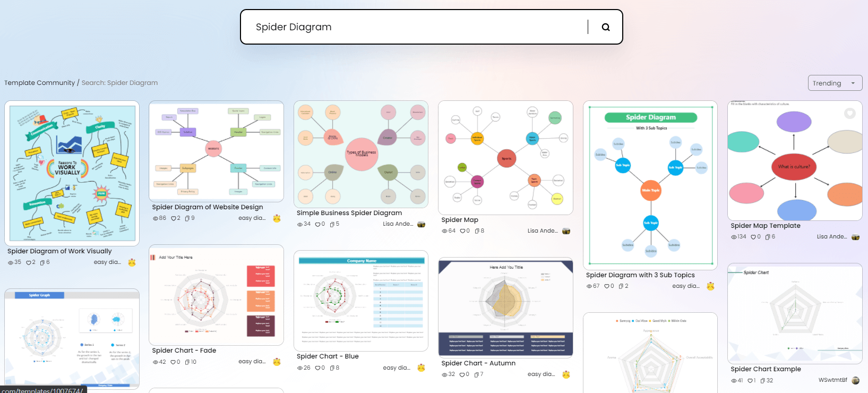Open the Spider Diagram of Work Visually title

tap(59, 251)
